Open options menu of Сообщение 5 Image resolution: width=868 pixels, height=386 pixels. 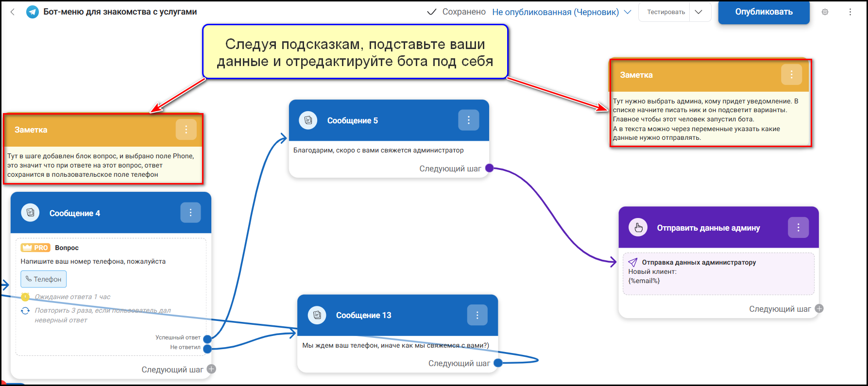[468, 120]
